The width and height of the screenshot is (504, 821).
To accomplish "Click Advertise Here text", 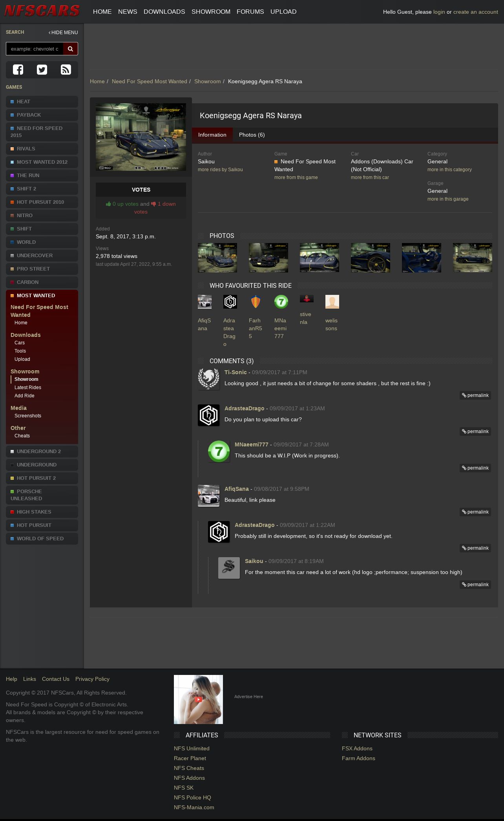I will (x=248, y=697).
